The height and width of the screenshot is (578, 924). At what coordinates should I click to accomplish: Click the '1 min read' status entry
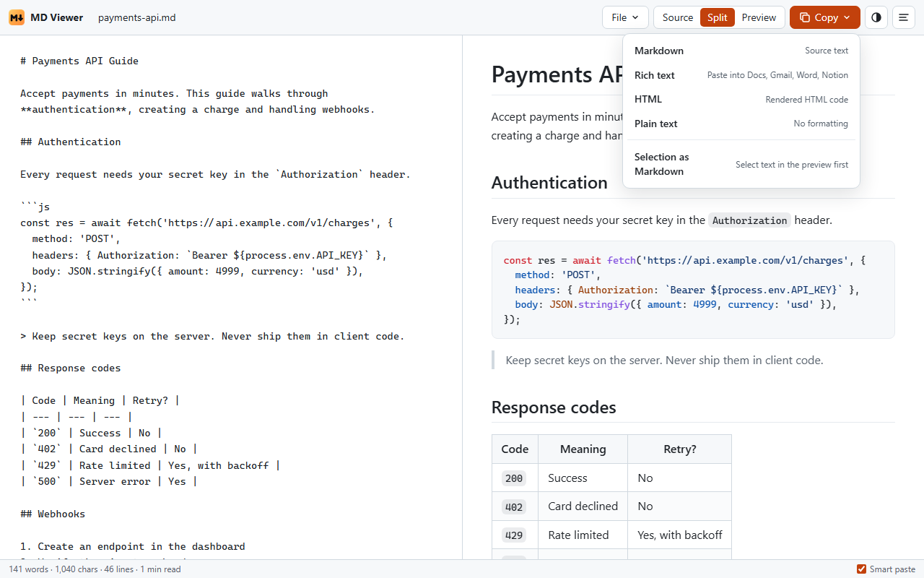pyautogui.click(x=160, y=569)
